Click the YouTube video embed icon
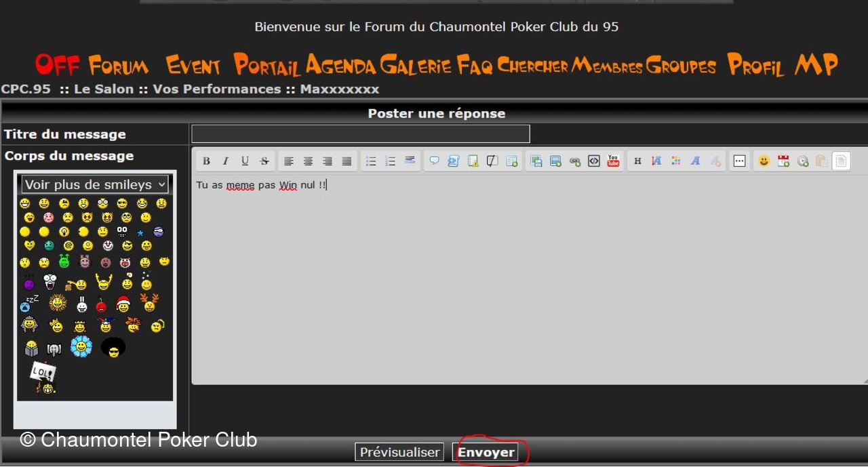 click(613, 161)
